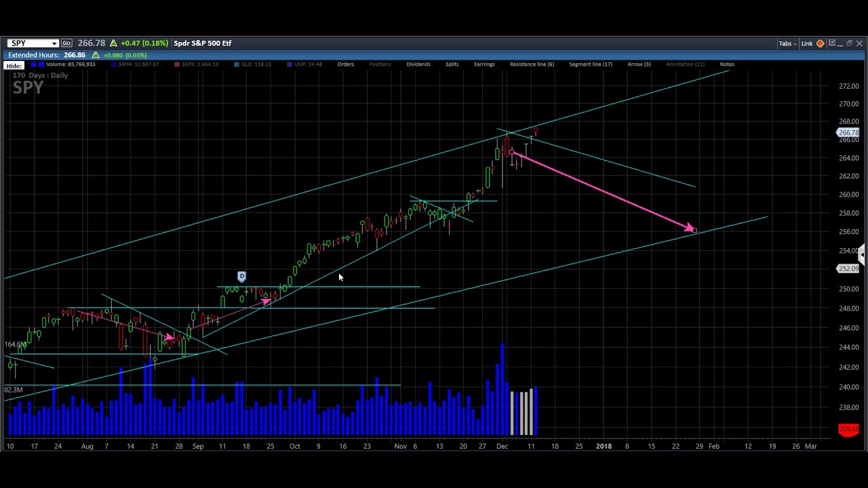Toggle Positions display on chart

tap(380, 64)
